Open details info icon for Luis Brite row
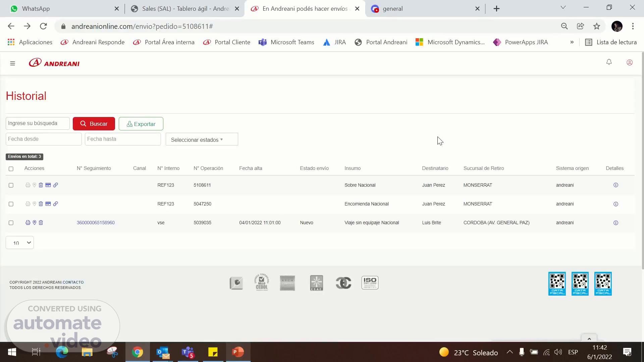644x362 pixels. 615,223
